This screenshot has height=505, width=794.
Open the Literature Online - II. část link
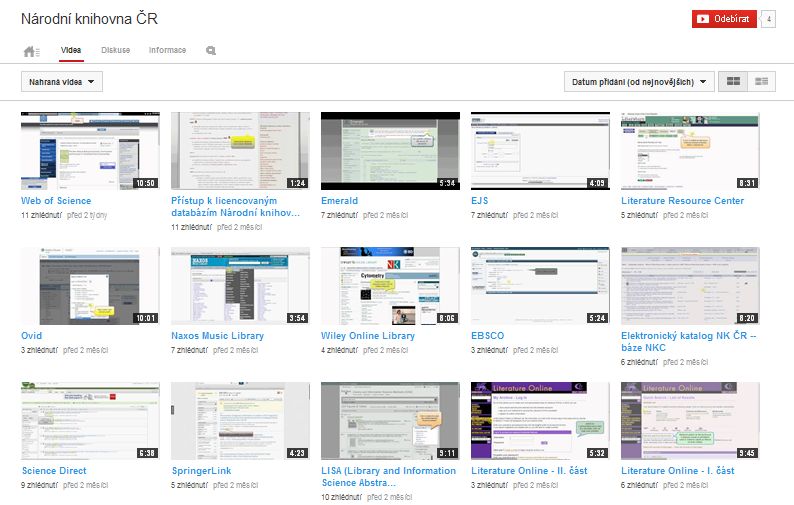(x=529, y=471)
